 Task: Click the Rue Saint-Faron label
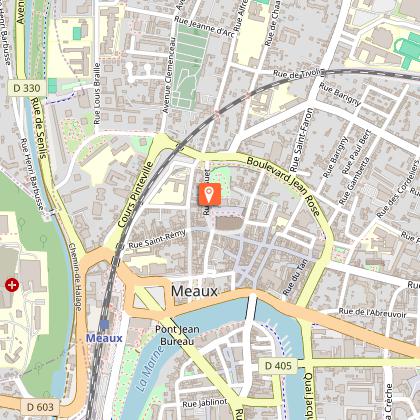click(x=301, y=140)
